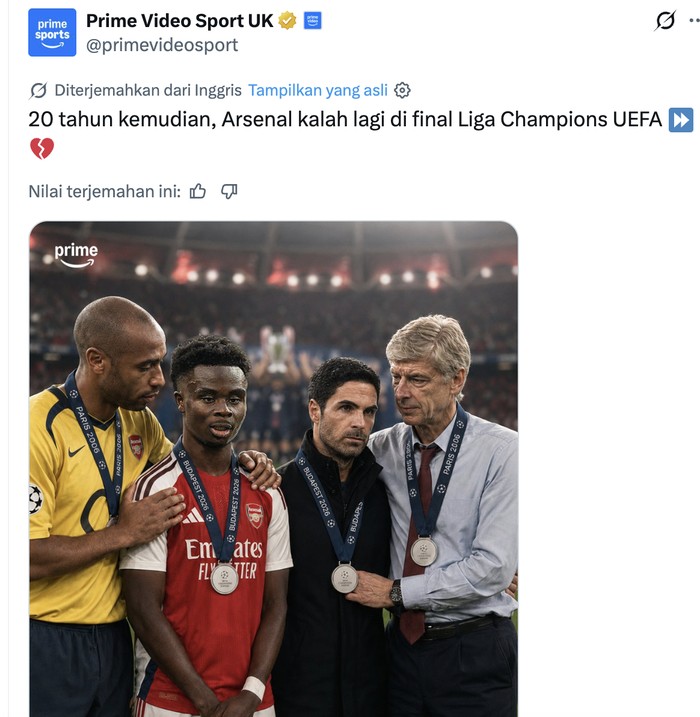Click Tampilkan yang asli link
This screenshot has width=700, height=717.
(318, 91)
